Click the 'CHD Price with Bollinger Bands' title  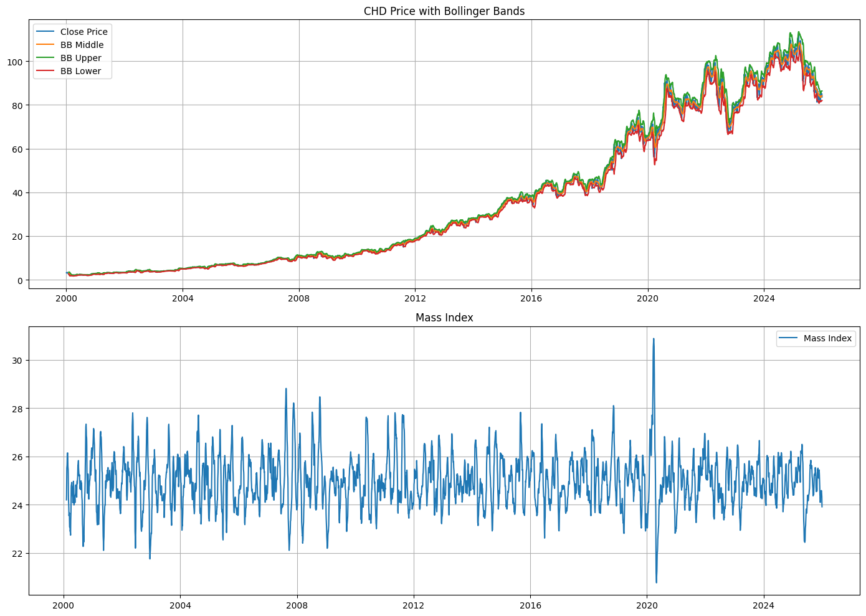click(x=444, y=11)
